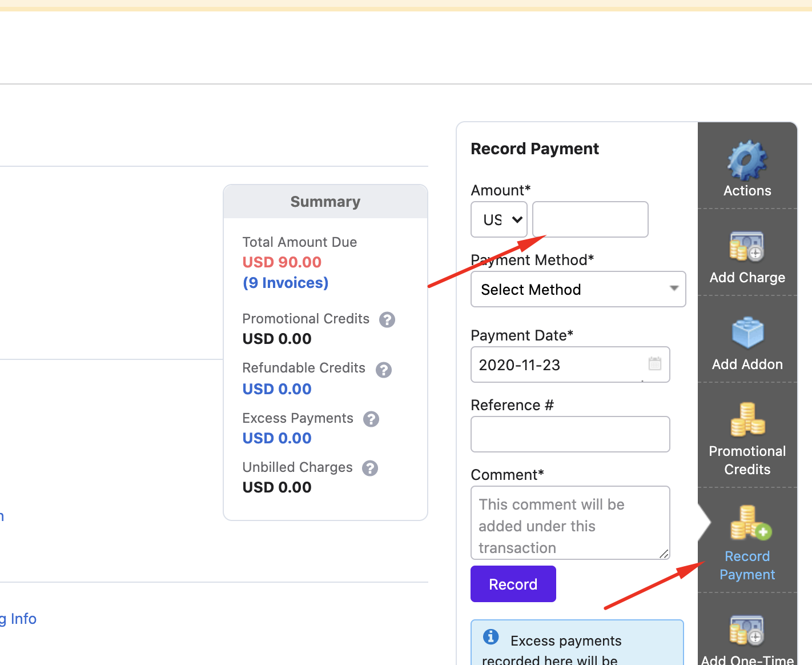Click help icon beside Excess Payments
This screenshot has width=812, height=665.
pyautogui.click(x=371, y=419)
